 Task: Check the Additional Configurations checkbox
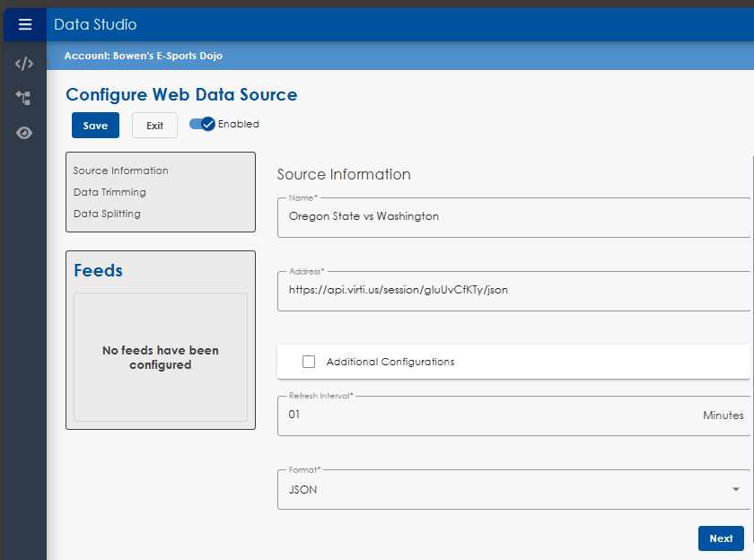309,362
